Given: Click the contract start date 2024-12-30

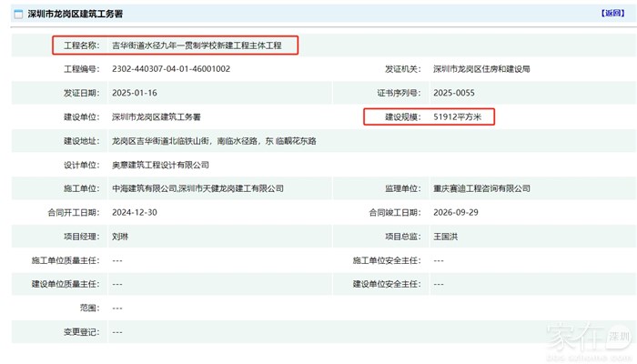Looking at the screenshot, I should click(135, 213).
